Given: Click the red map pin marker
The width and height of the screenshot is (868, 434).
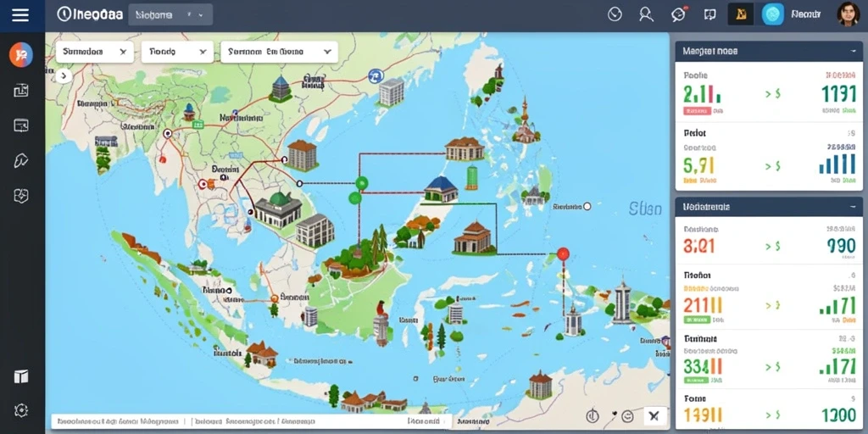Looking at the screenshot, I should [563, 254].
